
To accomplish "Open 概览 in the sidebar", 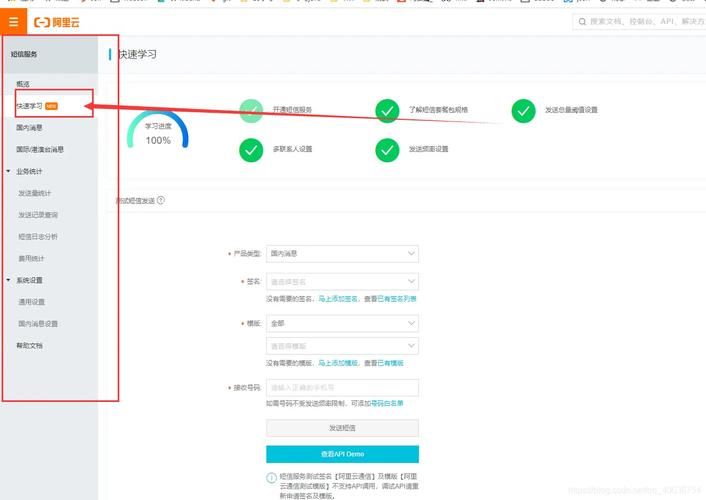I will pyautogui.click(x=23, y=84).
